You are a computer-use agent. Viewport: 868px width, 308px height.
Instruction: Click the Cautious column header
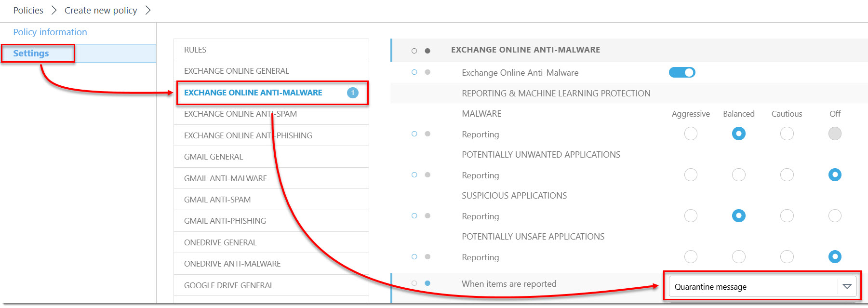(x=787, y=114)
